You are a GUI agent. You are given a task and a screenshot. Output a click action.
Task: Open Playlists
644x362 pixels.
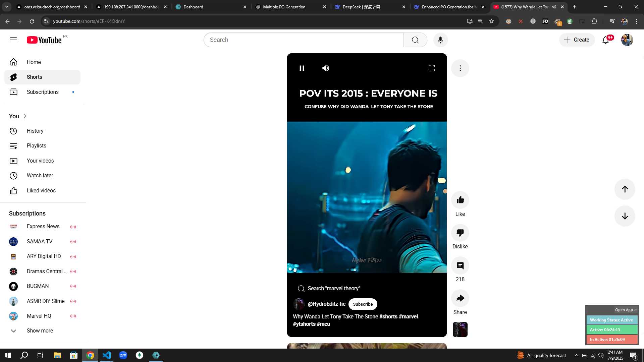42,146
